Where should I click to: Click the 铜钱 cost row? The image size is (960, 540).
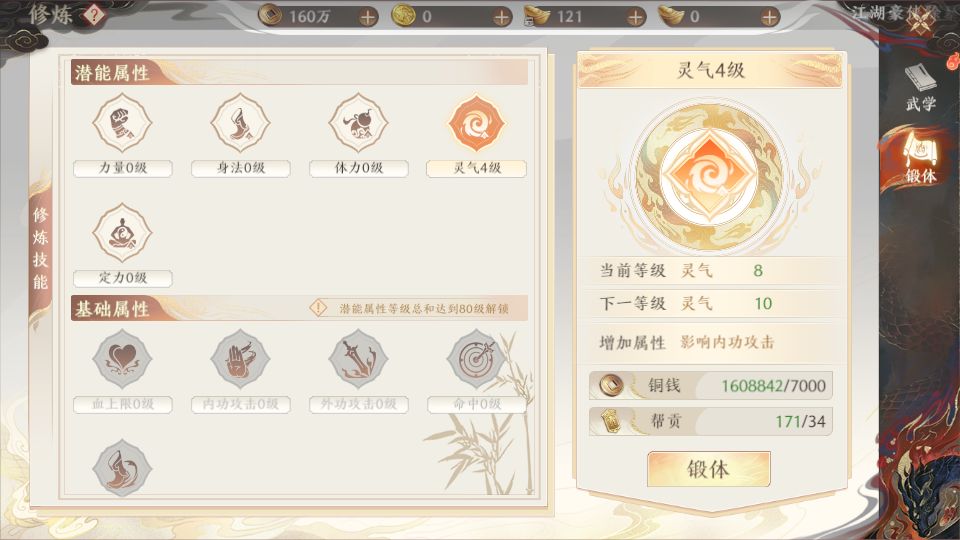coord(711,385)
